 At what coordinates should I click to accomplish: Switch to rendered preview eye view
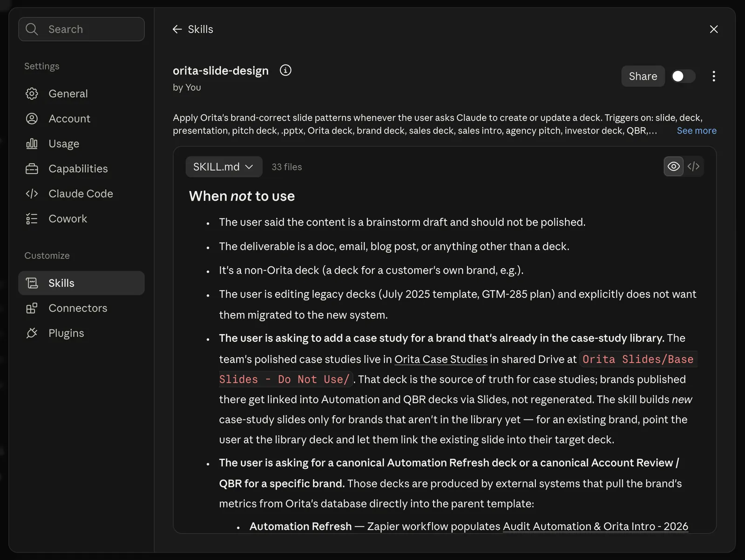(x=674, y=167)
